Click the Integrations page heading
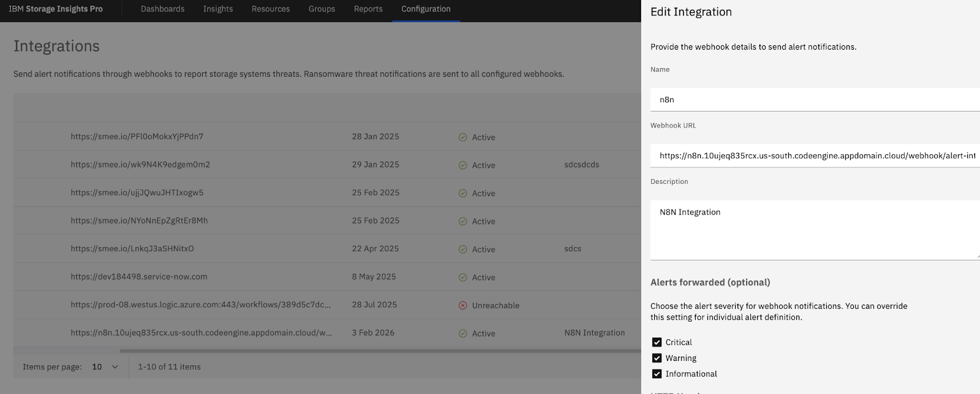The height and width of the screenshot is (394, 980). [x=56, y=46]
